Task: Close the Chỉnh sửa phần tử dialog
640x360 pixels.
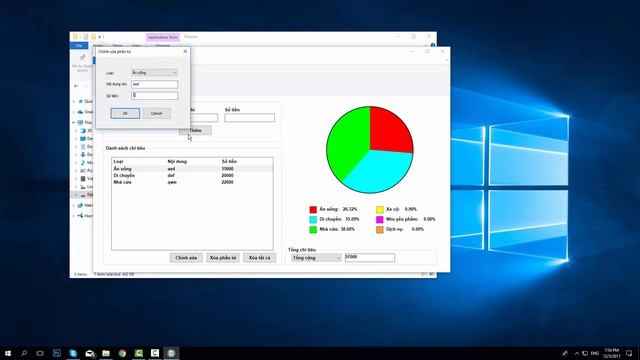Action: tap(185, 51)
